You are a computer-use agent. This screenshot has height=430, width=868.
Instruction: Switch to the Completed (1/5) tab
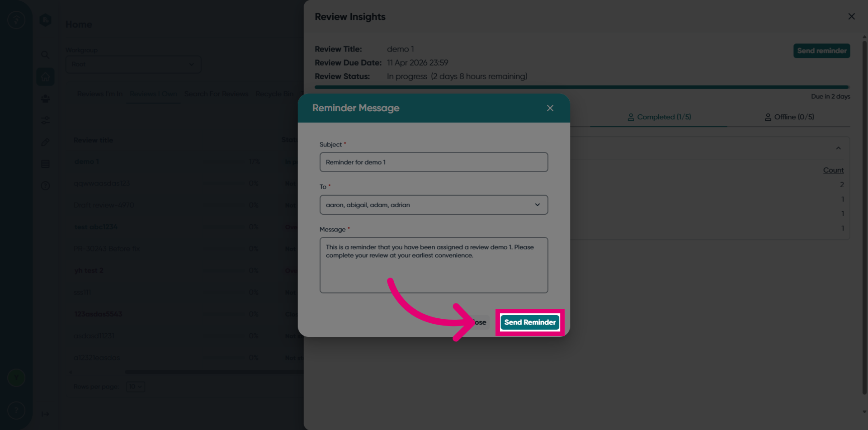pyautogui.click(x=659, y=117)
